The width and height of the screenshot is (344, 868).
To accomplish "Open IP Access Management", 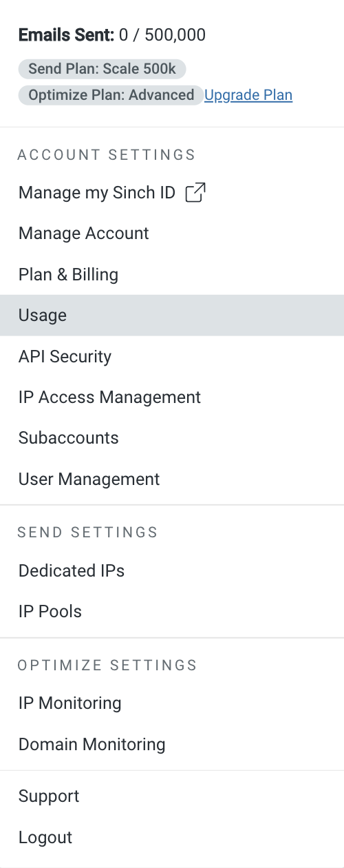I will 172,397.
